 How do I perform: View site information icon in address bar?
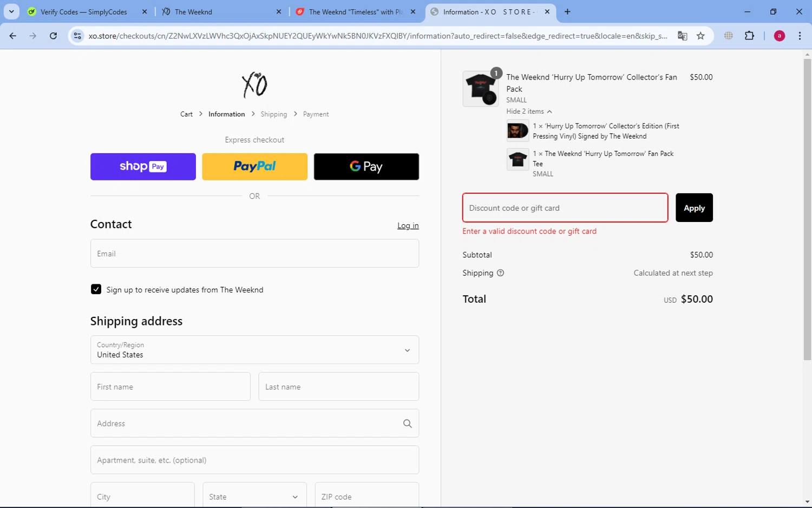[x=77, y=36]
